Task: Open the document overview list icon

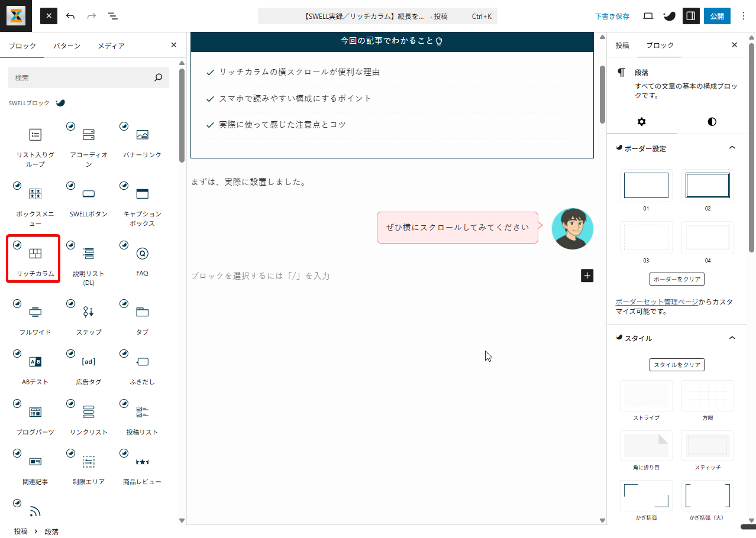Action: coord(113,16)
